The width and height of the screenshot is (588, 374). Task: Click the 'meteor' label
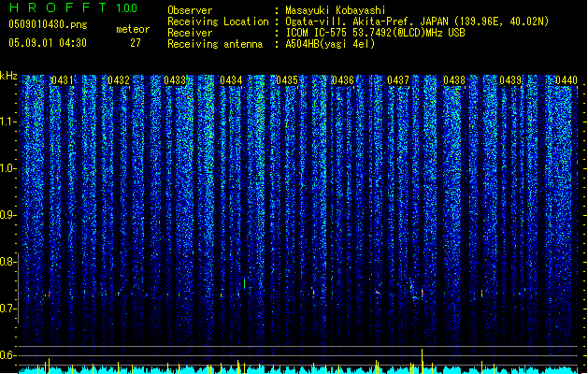(x=133, y=29)
